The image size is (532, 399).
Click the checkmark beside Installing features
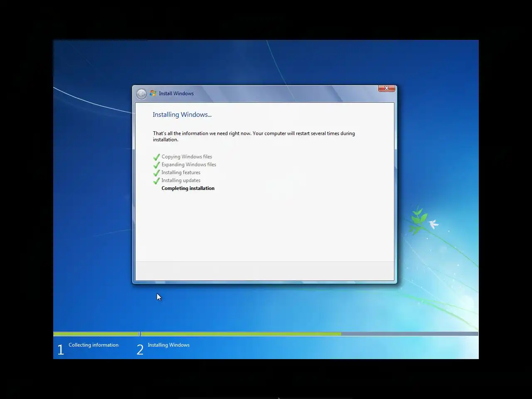(x=157, y=173)
